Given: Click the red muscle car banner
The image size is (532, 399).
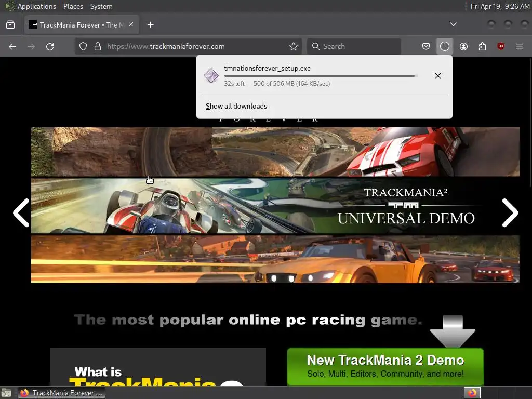Looking at the screenshot, I should click(275, 152).
